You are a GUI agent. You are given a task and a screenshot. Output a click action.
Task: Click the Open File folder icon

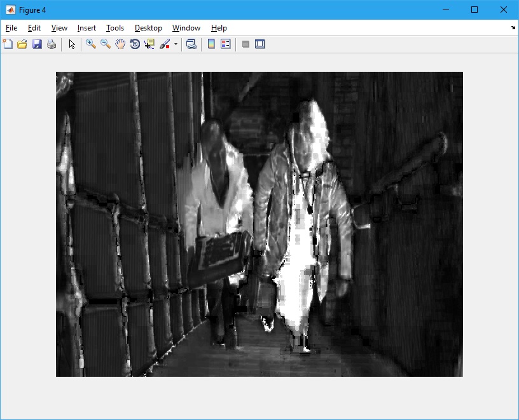(x=22, y=44)
